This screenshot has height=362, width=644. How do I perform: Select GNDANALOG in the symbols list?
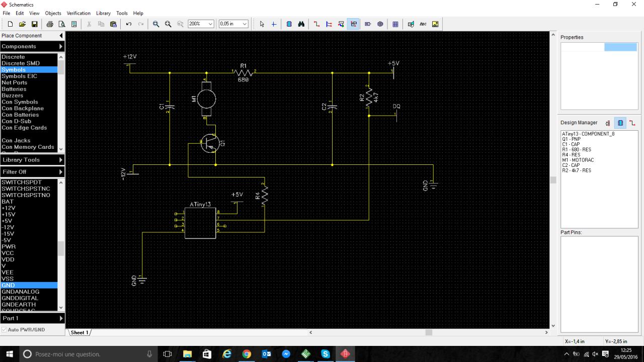point(20,292)
